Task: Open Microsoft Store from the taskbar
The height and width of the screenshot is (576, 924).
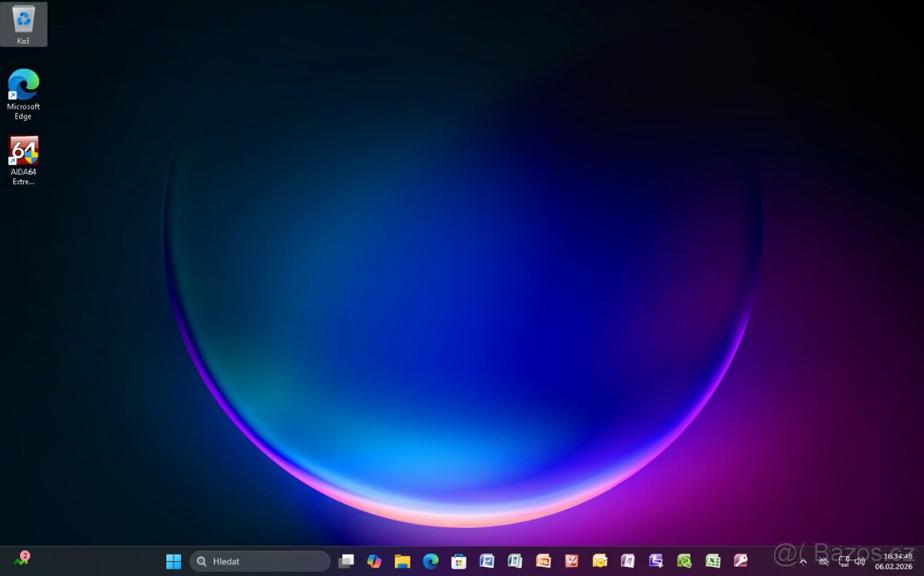Action: click(x=459, y=561)
